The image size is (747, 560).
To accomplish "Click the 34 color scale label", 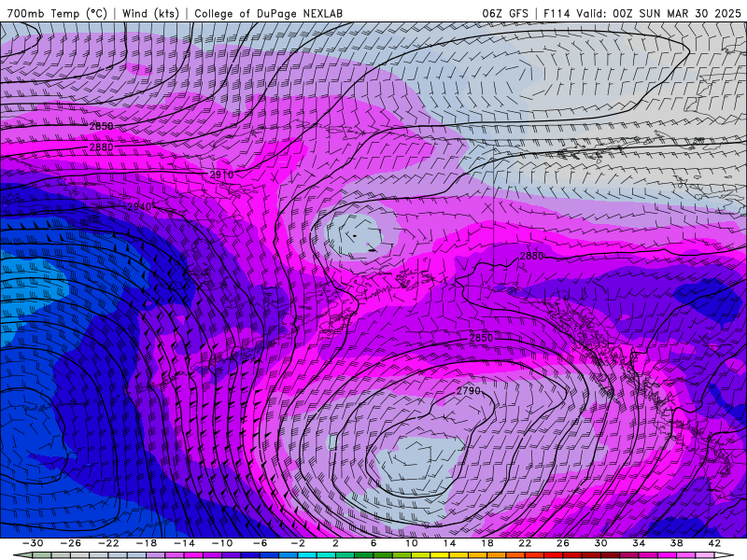I will pos(639,543).
